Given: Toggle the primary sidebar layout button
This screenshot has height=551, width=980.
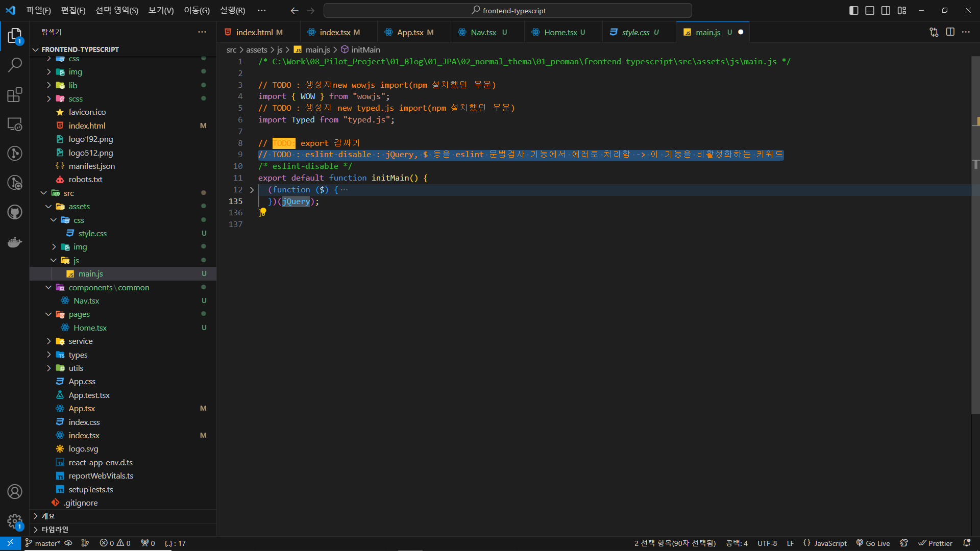Looking at the screenshot, I should (x=853, y=10).
